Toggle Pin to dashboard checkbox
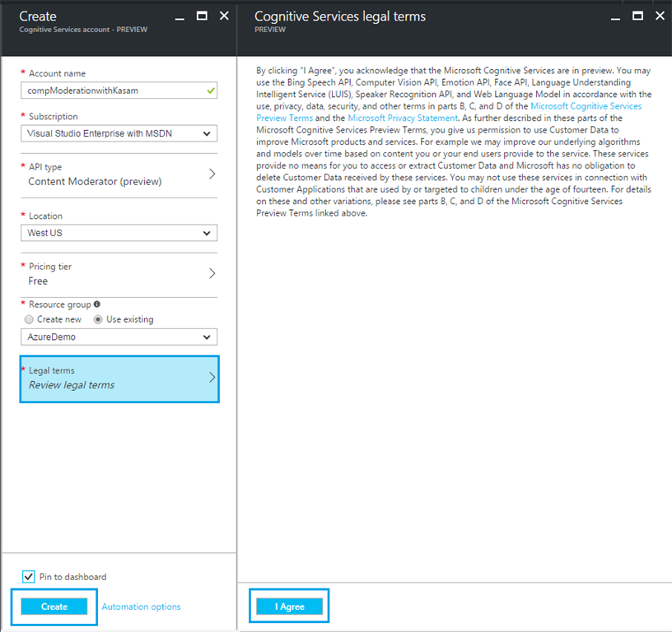672x632 pixels. click(29, 577)
